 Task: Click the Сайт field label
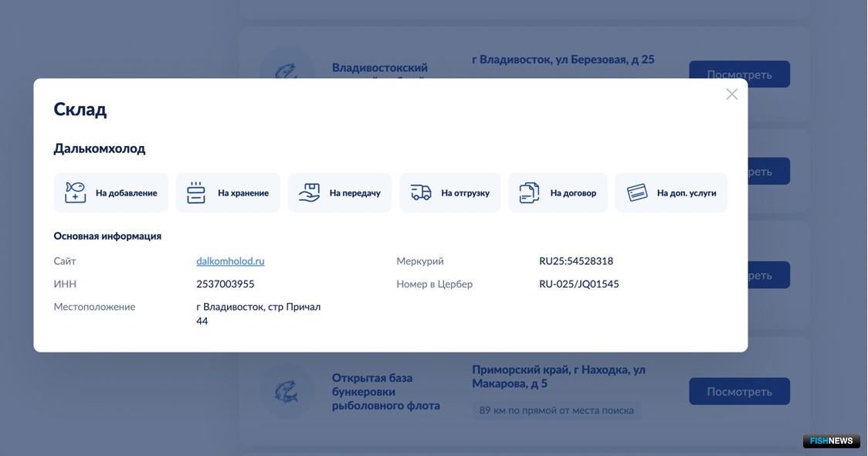65,261
